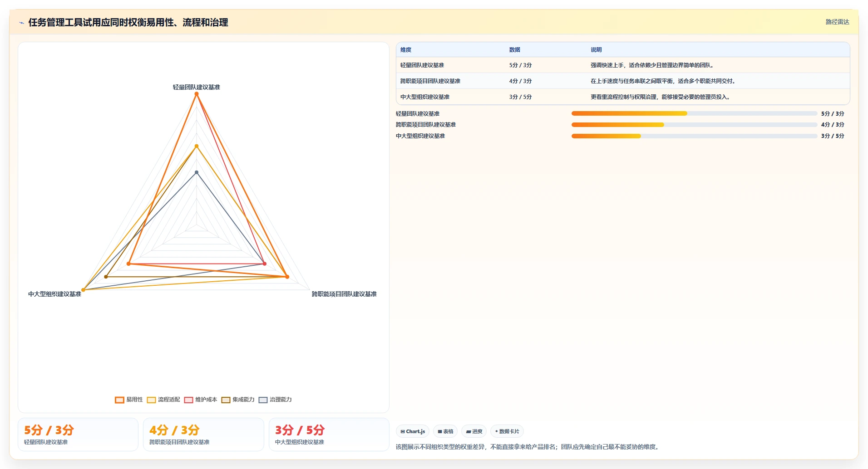Click the 中大型组织建议基准 radar axis label

[55, 294]
